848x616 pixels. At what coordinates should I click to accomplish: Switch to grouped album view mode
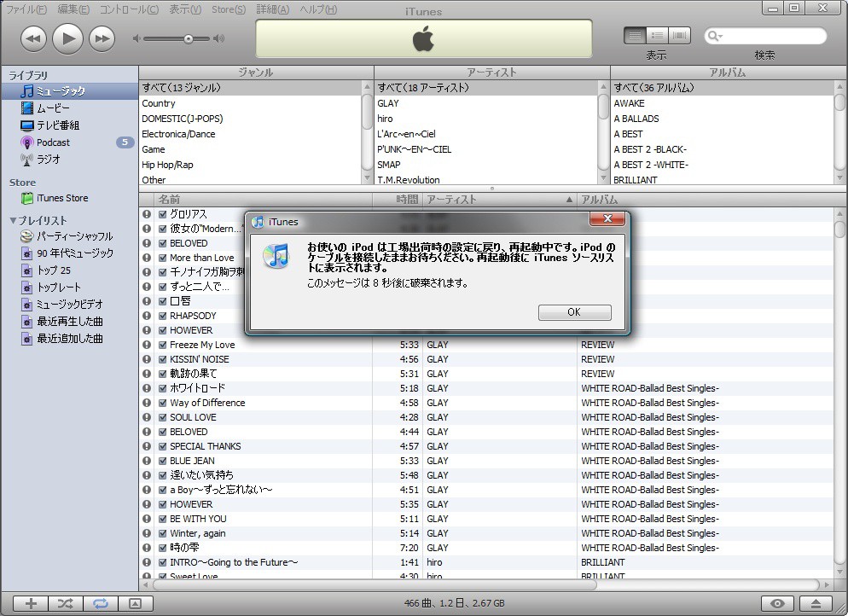pos(657,36)
